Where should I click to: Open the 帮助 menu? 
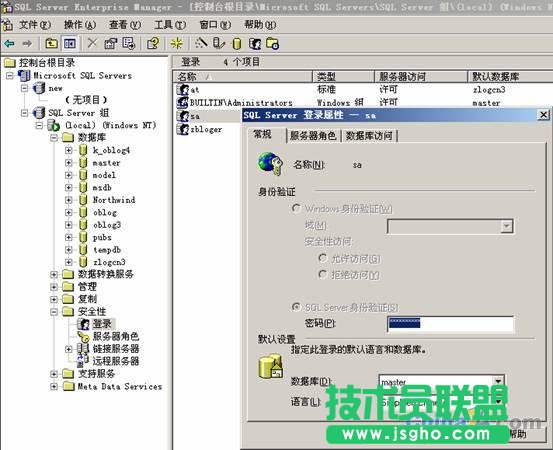pyautogui.click(x=260, y=25)
